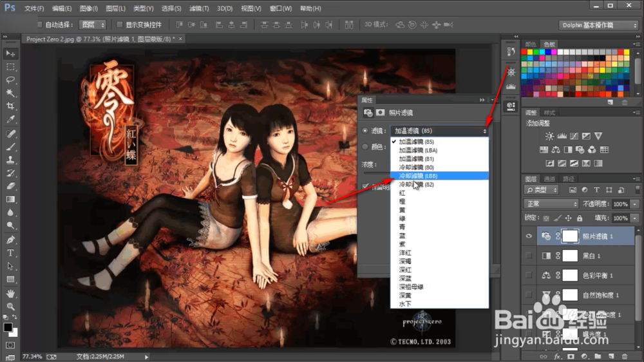Select the Brush tool
The height and width of the screenshot is (362, 644).
[x=10, y=147]
